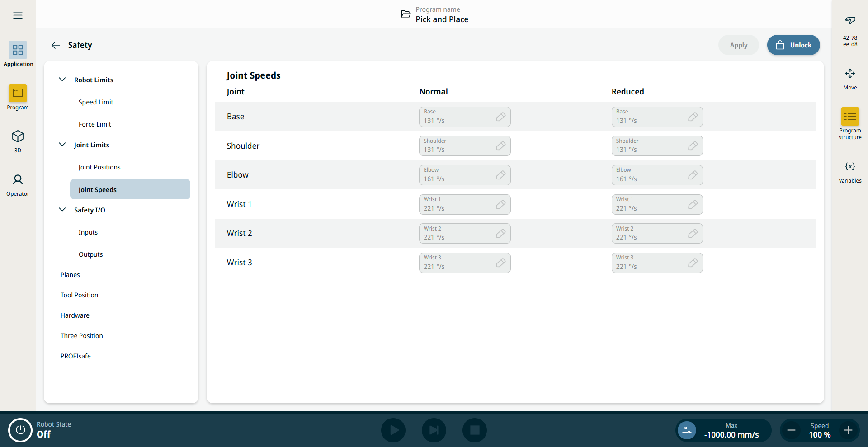The height and width of the screenshot is (447, 868).
Task: Show the Variables panel
Action: (x=849, y=167)
